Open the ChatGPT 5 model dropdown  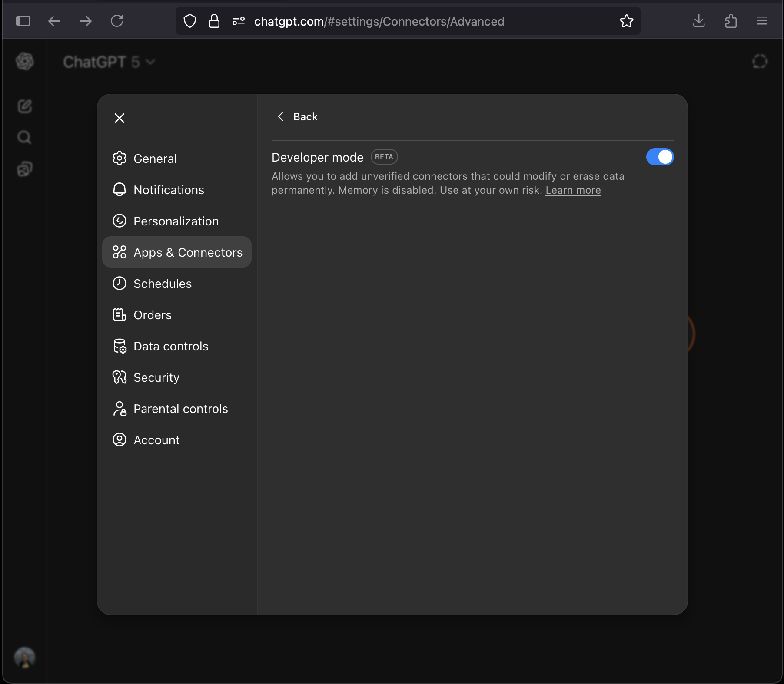click(x=110, y=61)
